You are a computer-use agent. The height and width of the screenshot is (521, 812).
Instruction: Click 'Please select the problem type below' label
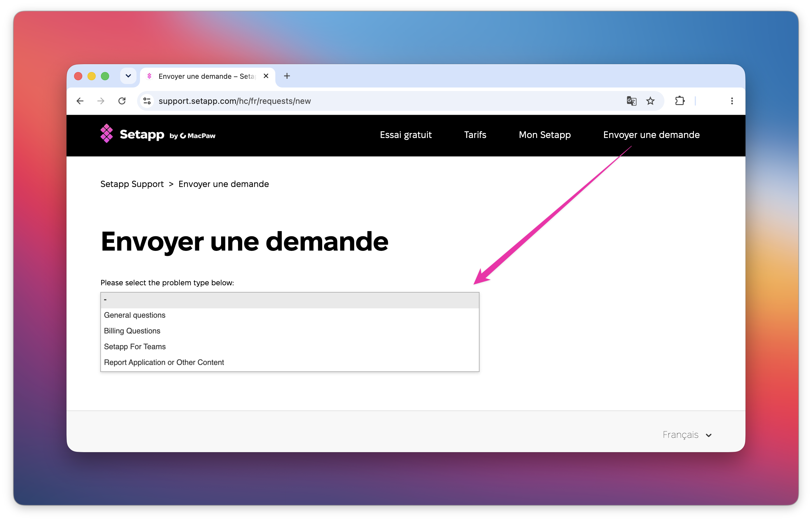[167, 283]
